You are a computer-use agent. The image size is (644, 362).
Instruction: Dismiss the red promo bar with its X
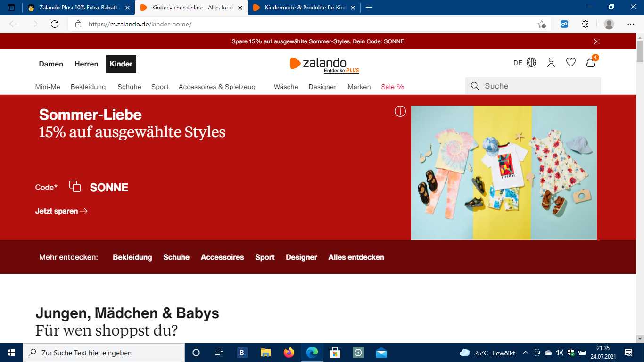point(597,41)
